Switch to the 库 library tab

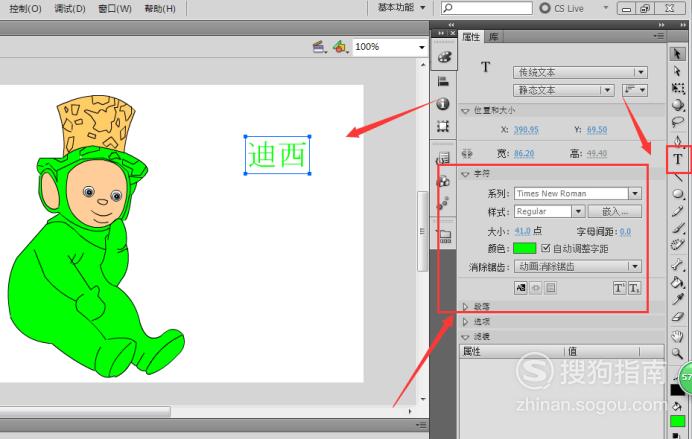click(x=493, y=37)
